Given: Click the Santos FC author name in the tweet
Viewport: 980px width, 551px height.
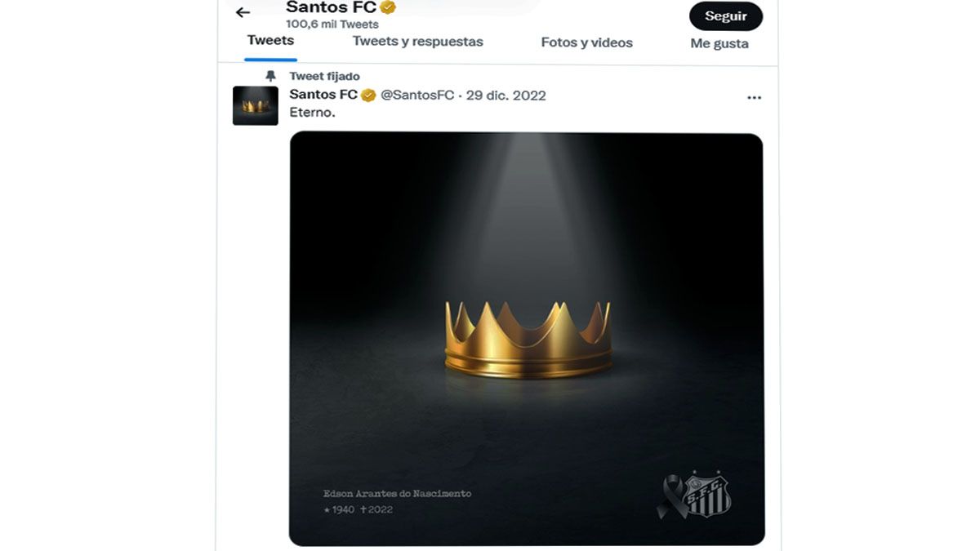Looking at the screenshot, I should (x=323, y=95).
